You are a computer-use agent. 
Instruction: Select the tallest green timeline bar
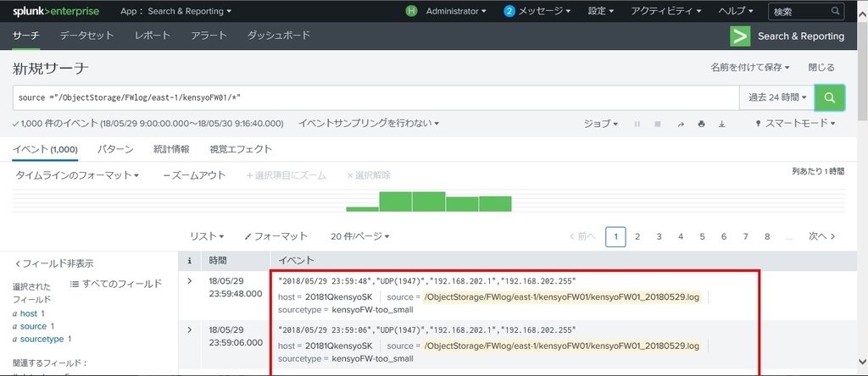point(428,202)
